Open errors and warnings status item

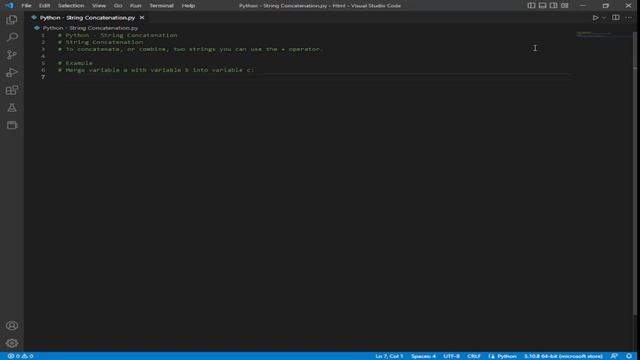tap(20, 356)
